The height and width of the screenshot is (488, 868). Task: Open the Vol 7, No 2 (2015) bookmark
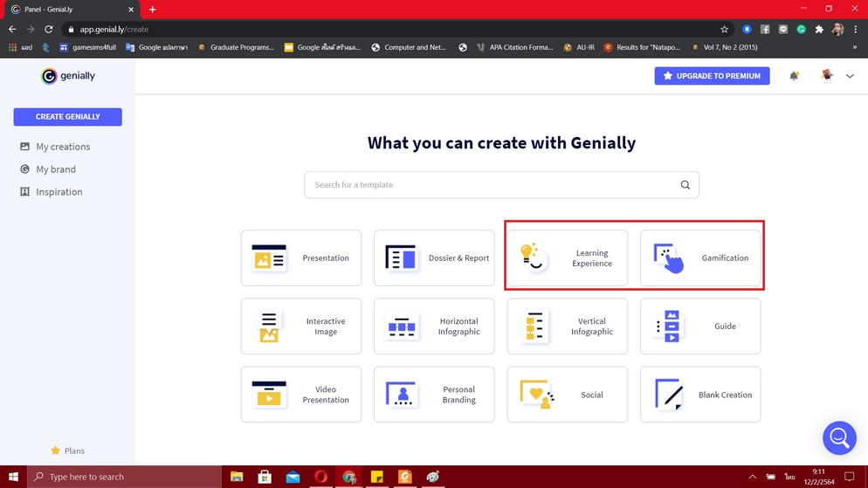724,47
